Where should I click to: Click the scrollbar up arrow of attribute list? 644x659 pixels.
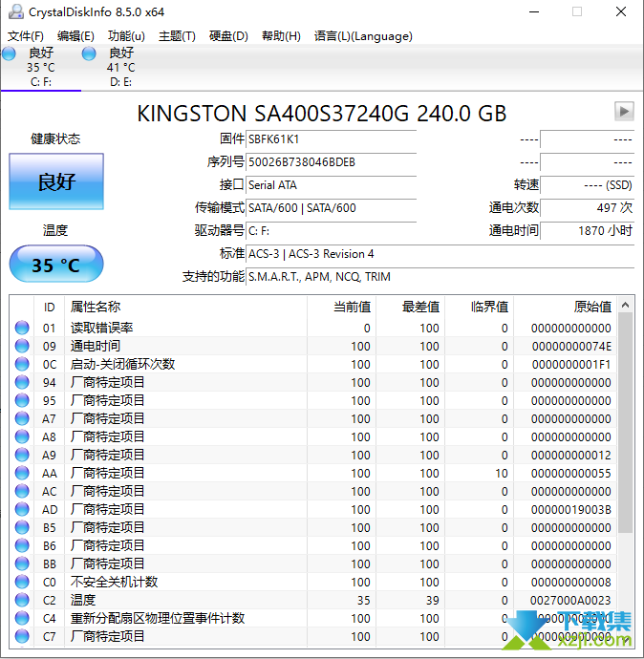pos(626,305)
